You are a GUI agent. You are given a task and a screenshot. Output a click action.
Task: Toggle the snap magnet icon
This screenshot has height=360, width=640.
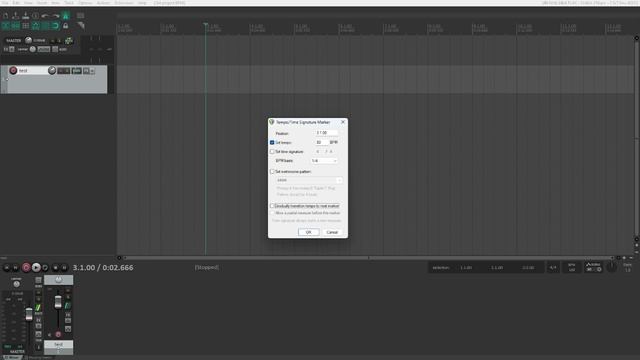pos(56,26)
